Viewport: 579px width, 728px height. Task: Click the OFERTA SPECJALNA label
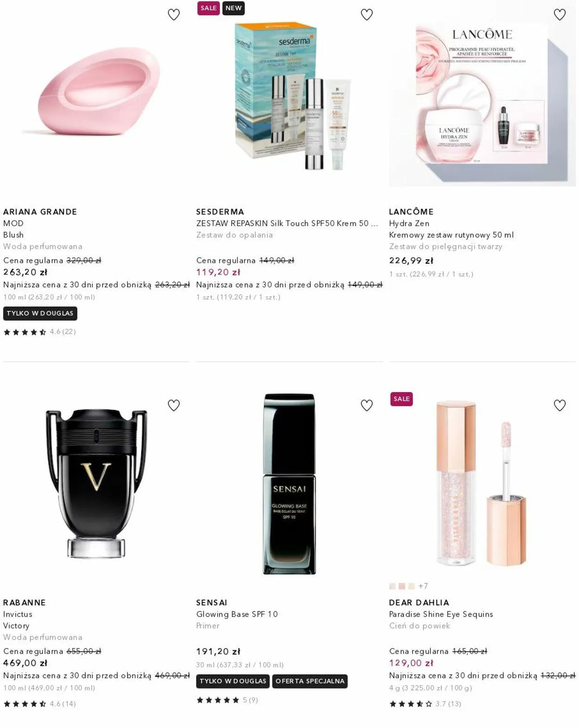click(310, 681)
